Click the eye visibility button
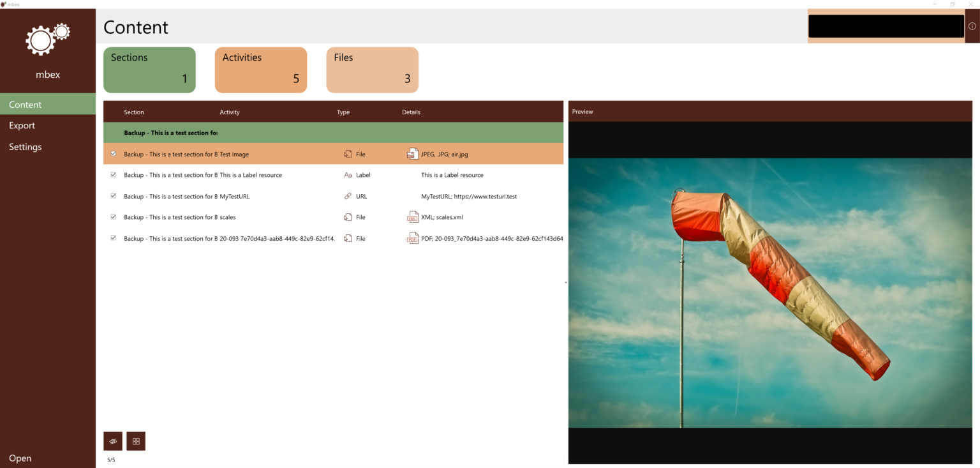980x468 pixels. [113, 441]
